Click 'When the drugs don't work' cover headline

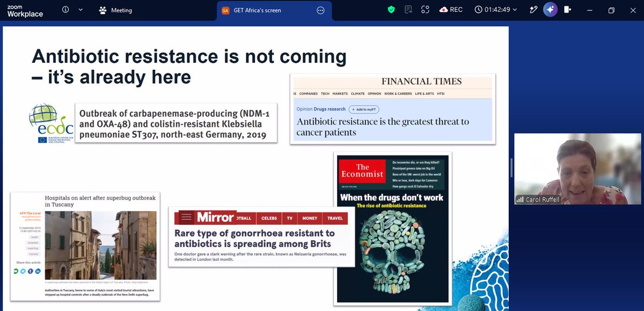(x=392, y=197)
